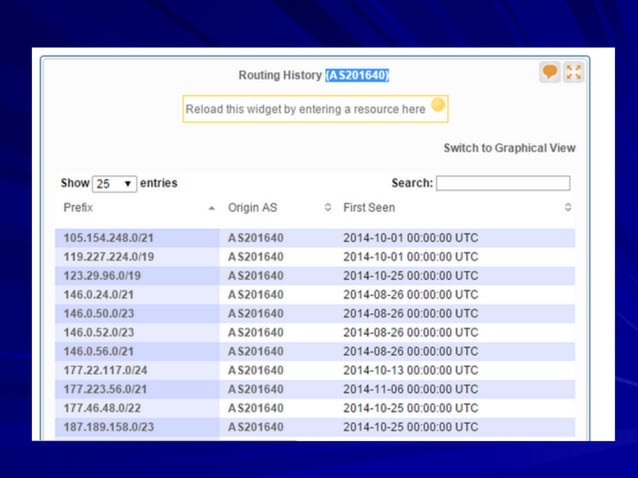Select the Prefix column header
Viewport: 638px width, 478px height.
click(78, 208)
